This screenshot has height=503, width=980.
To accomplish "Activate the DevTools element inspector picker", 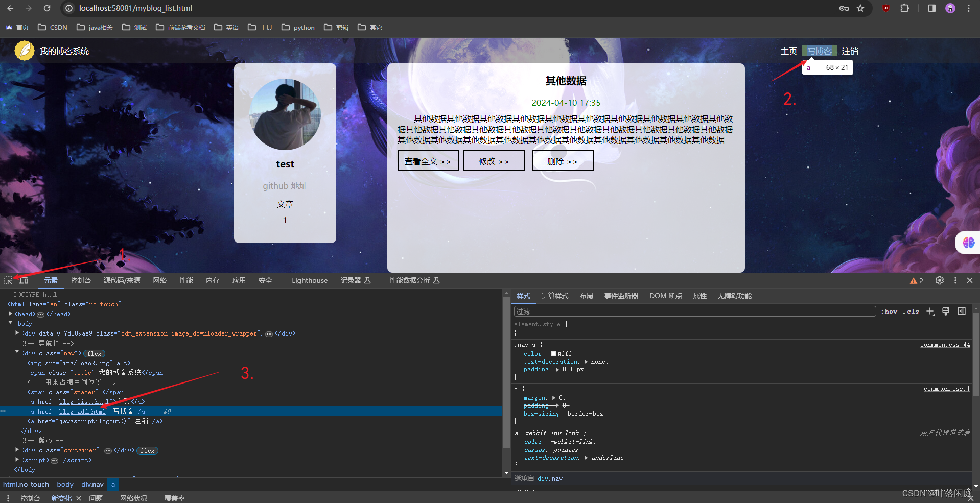I will (x=8, y=280).
